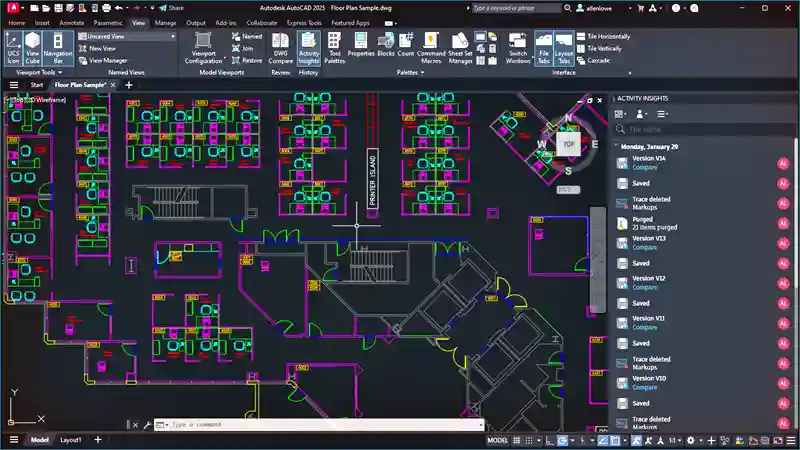Click the Join viewports icon
Image resolution: width=800 pixels, height=450 pixels.
(x=243, y=48)
